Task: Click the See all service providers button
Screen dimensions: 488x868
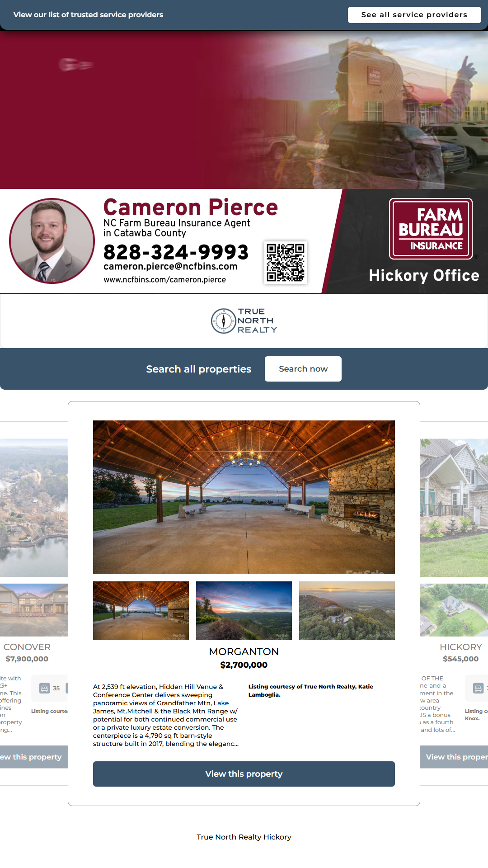Action: pos(414,14)
